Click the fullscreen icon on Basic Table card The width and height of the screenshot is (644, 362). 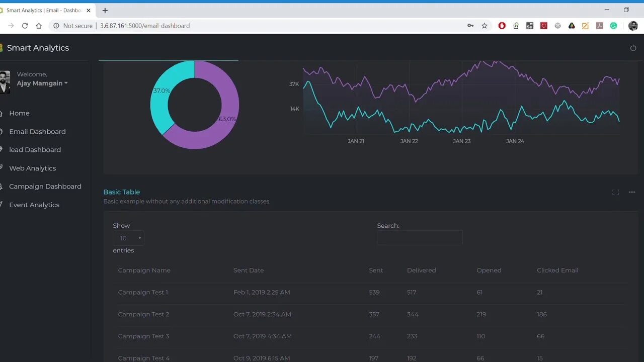click(615, 192)
